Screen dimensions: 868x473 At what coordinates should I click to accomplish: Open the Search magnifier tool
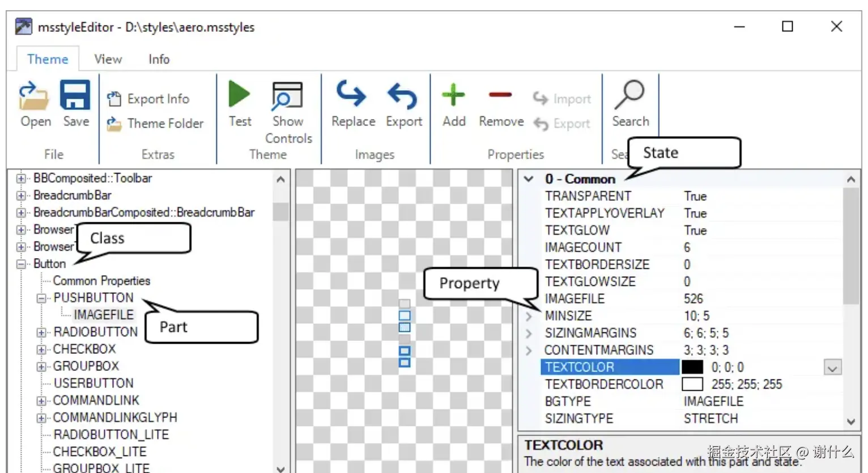630,95
